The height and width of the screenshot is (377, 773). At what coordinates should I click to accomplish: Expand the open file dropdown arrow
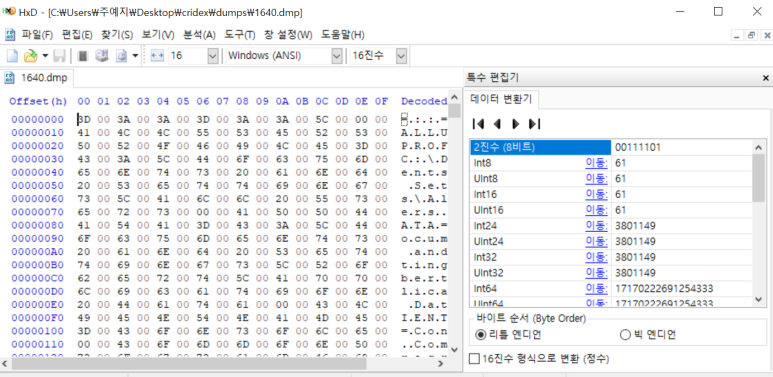pyautogui.click(x=45, y=56)
